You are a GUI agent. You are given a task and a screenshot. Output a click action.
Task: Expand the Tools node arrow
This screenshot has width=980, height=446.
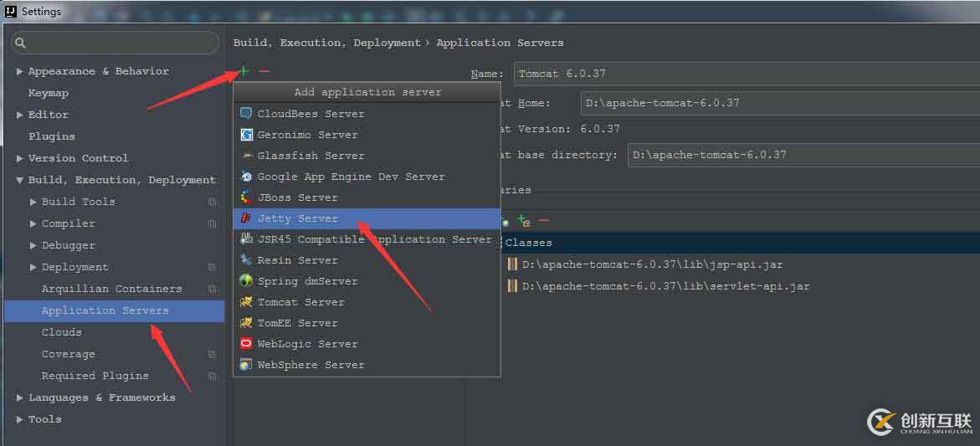(x=19, y=420)
